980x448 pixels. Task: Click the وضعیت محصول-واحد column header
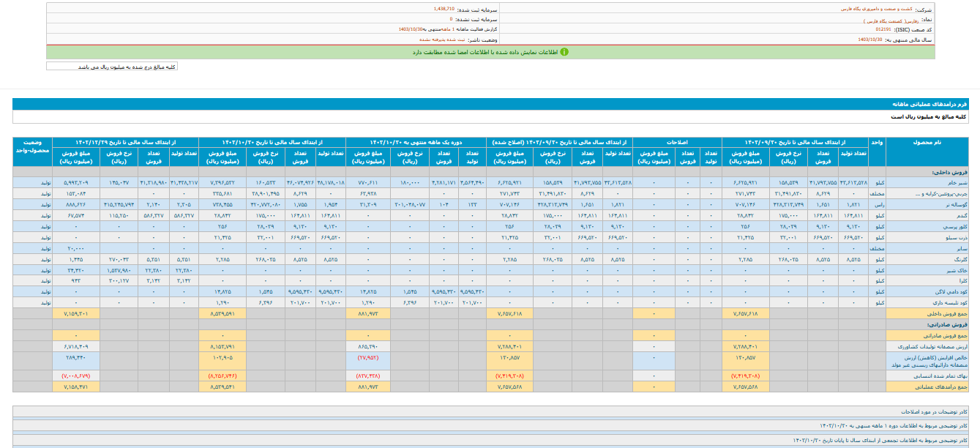pos(32,146)
